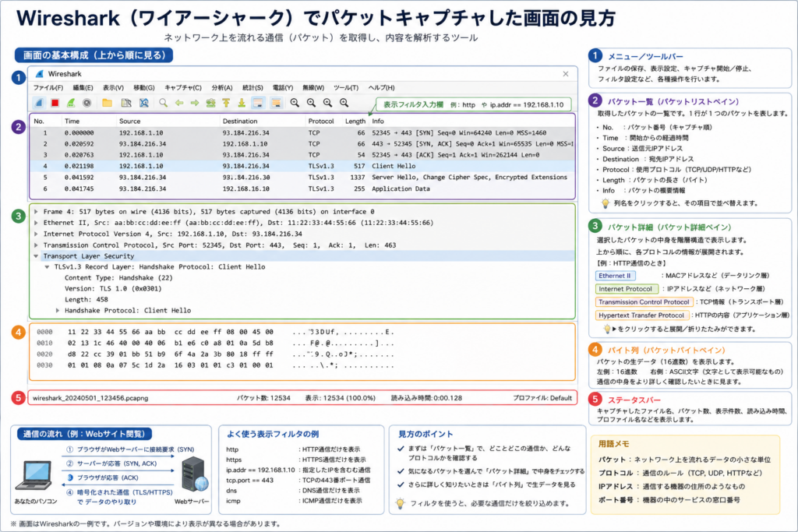The width and height of the screenshot is (798, 532).
Task: Go to last packet with down-arrow icon
Action: click(x=242, y=103)
